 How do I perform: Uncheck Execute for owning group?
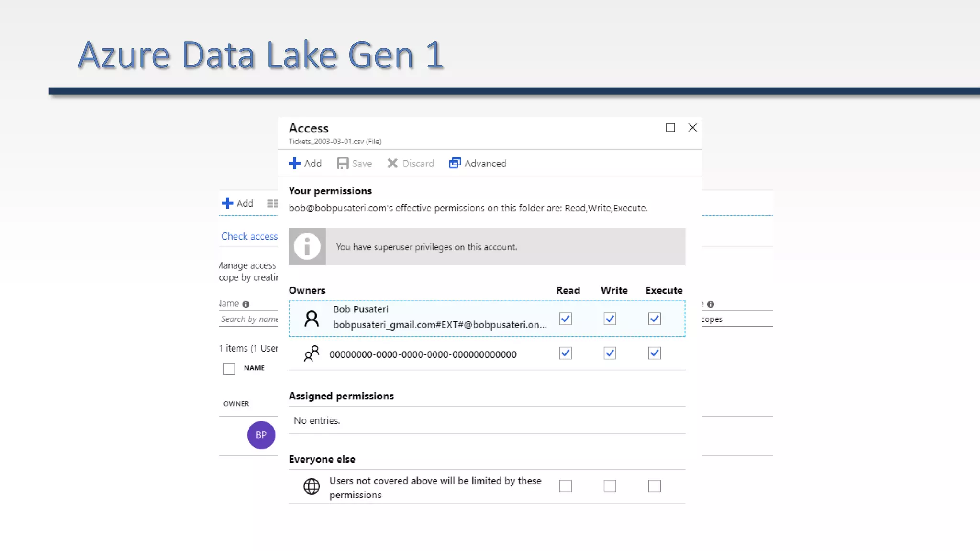pyautogui.click(x=654, y=353)
